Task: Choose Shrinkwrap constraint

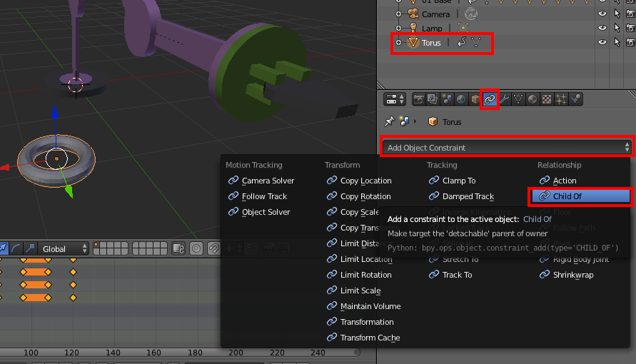Action: (567, 275)
